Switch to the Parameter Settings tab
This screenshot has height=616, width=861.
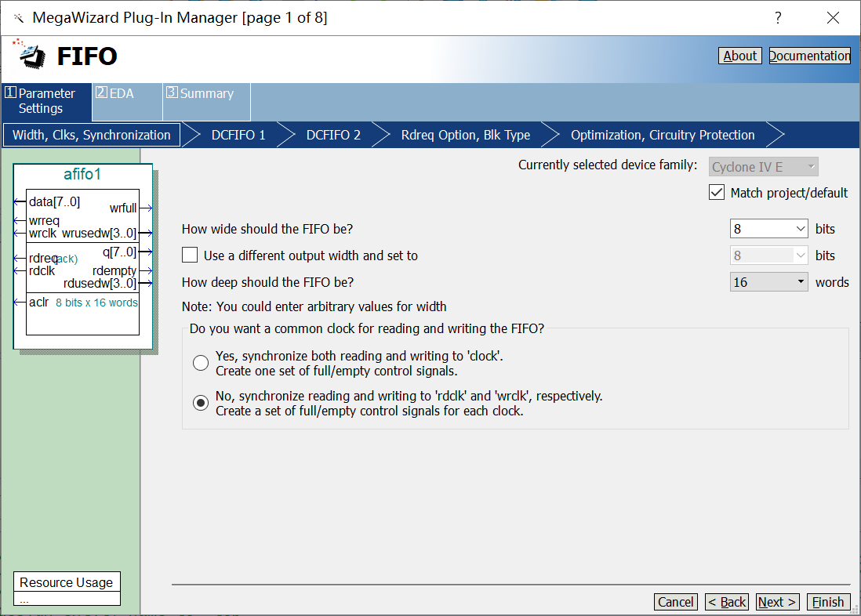(x=47, y=101)
